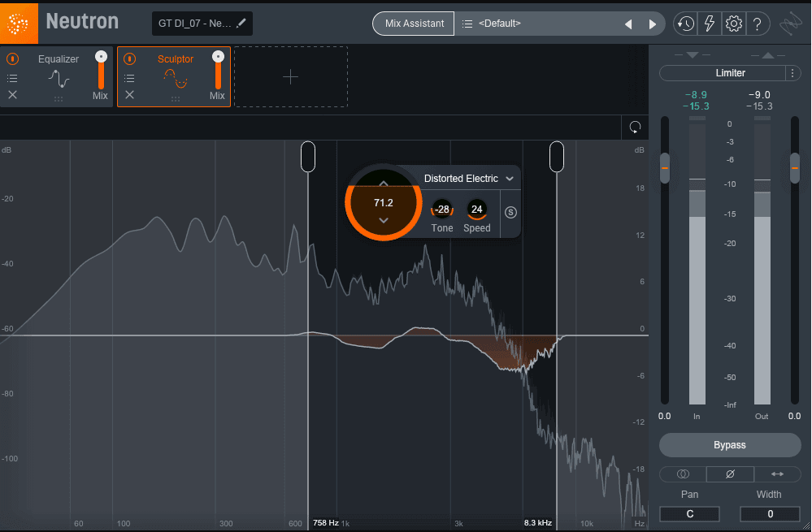This screenshot has width=812, height=532.
Task: Click the iZotope logo top right
Action: (x=790, y=24)
